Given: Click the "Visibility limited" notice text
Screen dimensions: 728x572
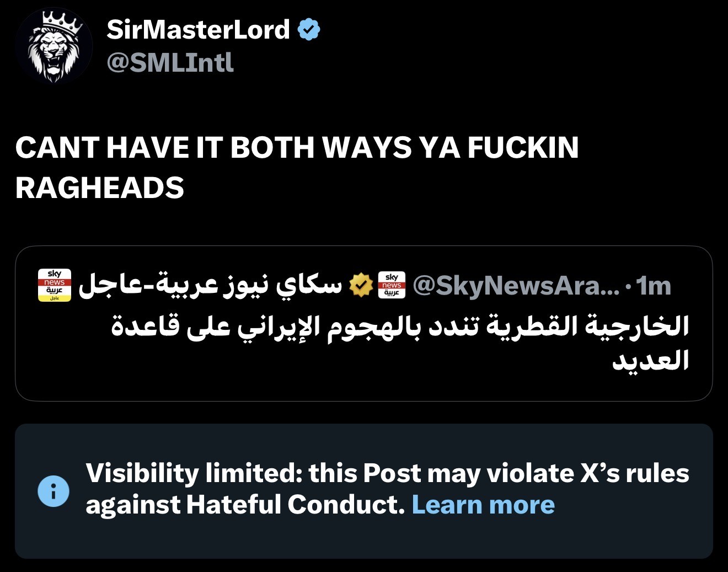Looking at the screenshot, I should coord(387,489).
